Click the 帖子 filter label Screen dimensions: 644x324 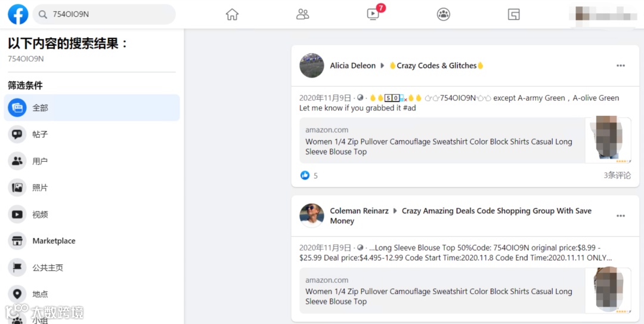41,134
